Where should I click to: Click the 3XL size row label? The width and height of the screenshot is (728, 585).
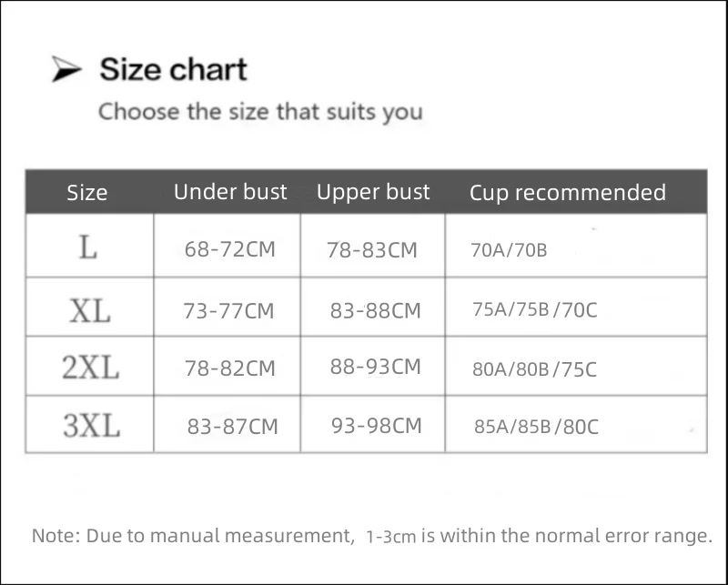click(x=91, y=425)
